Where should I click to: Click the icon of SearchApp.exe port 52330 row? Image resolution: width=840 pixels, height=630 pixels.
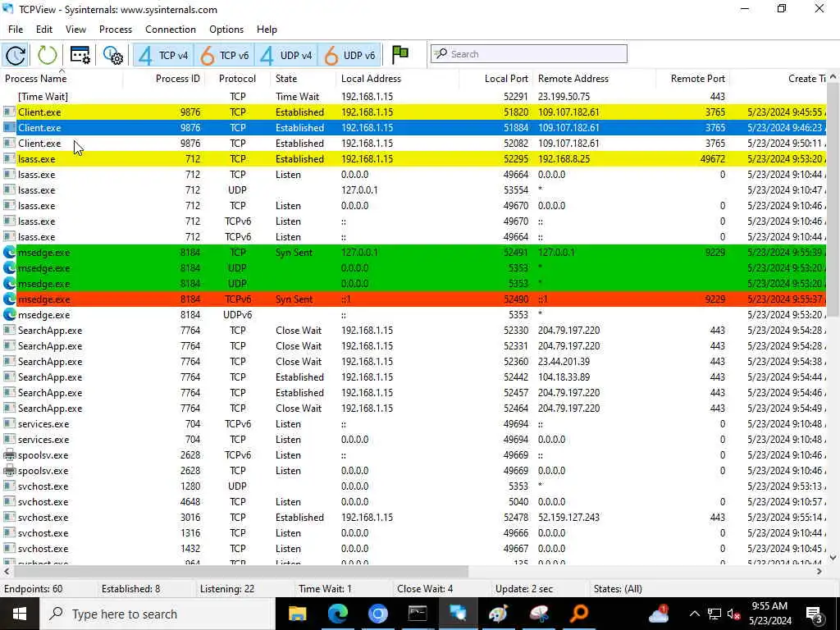9,331
